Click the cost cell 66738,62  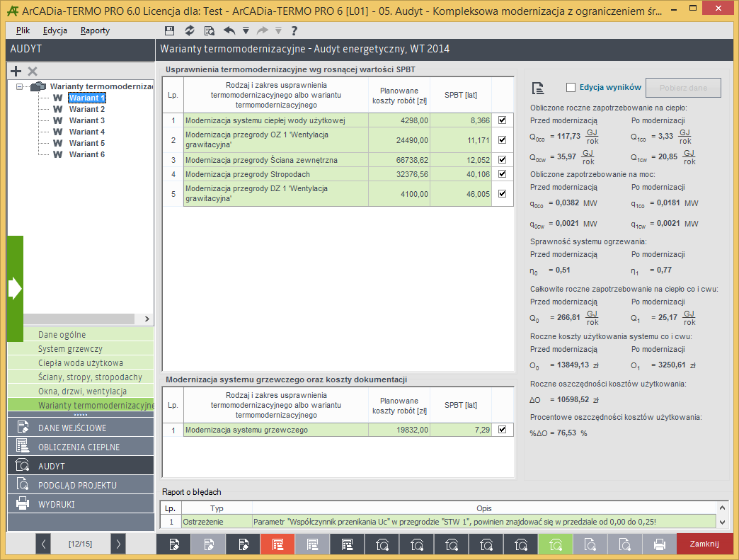(399, 160)
